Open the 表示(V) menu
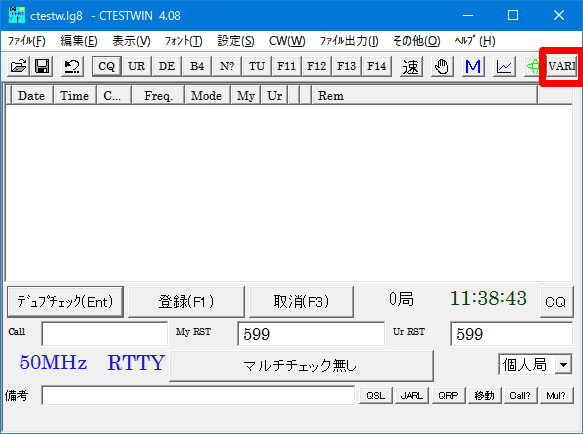 point(131,41)
